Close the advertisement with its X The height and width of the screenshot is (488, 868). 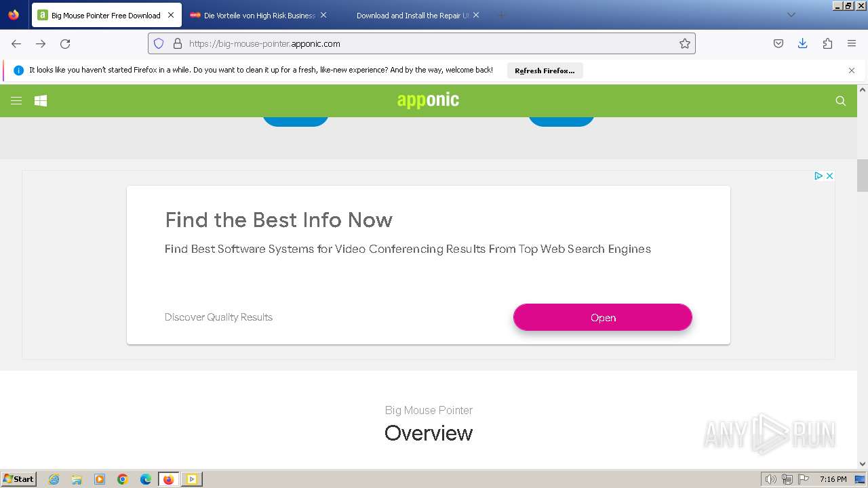pos(829,176)
